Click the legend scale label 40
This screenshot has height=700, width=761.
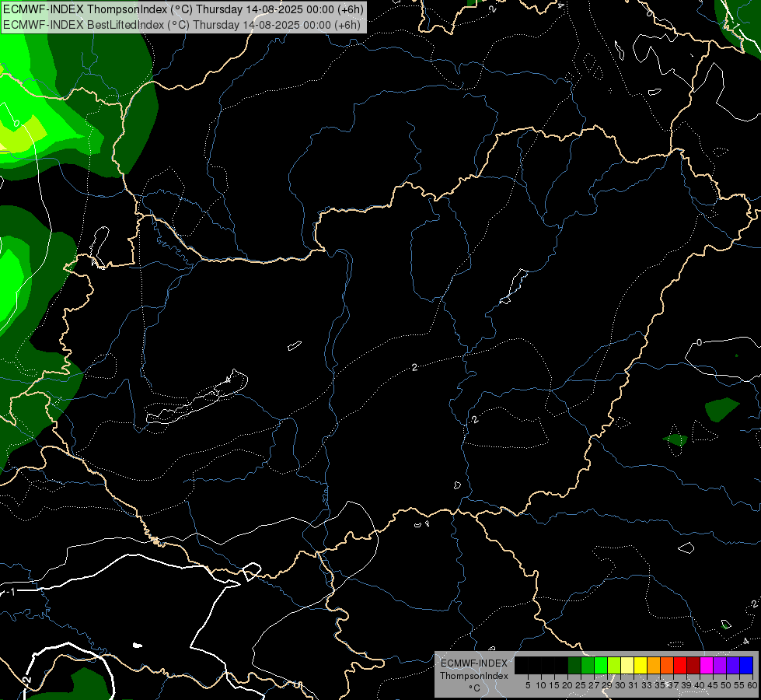700,685
